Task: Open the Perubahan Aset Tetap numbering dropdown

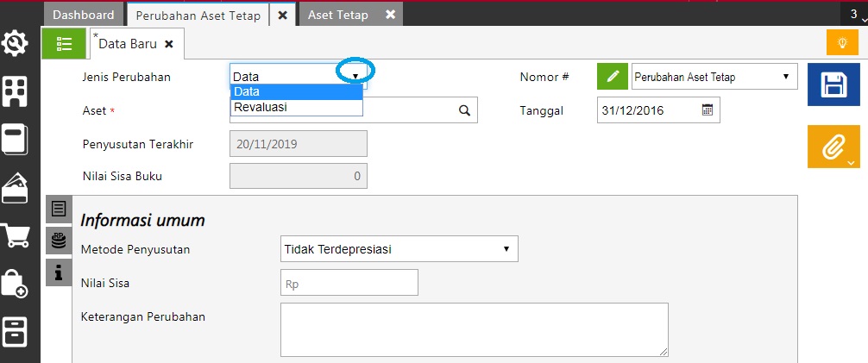Action: (x=714, y=77)
